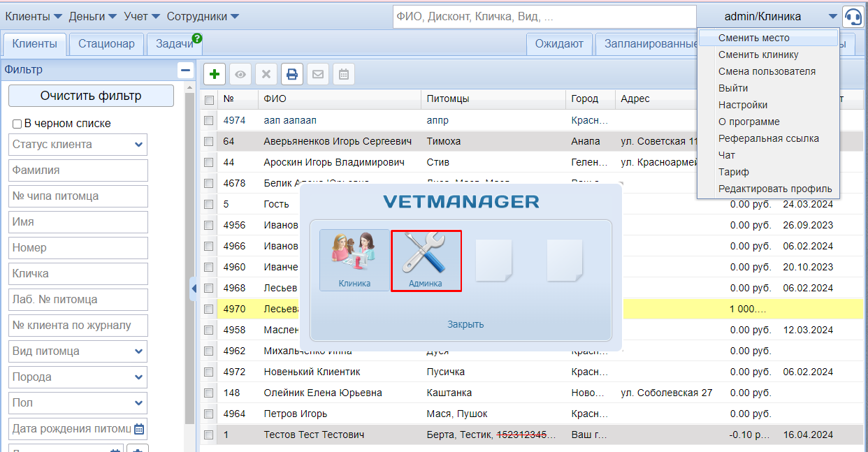Select the Клиника workplace icon

354,260
